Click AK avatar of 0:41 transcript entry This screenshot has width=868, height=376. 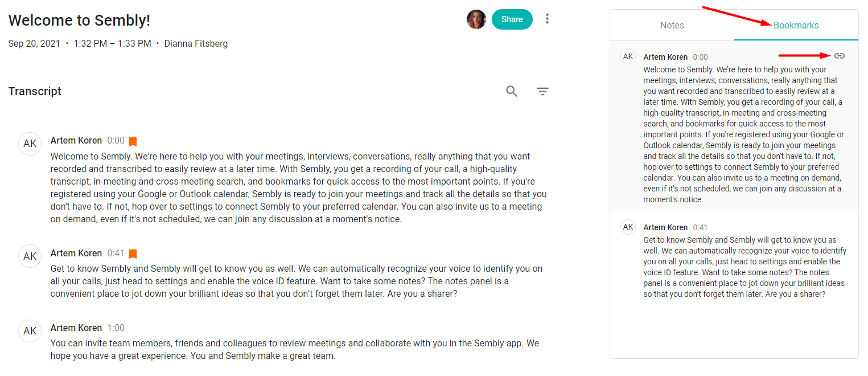coord(30,256)
